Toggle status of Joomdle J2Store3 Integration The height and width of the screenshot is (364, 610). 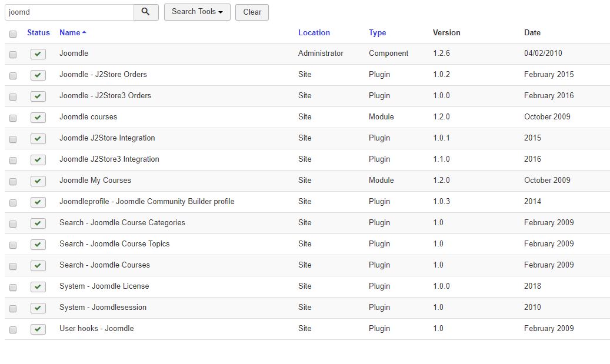[x=38, y=160]
